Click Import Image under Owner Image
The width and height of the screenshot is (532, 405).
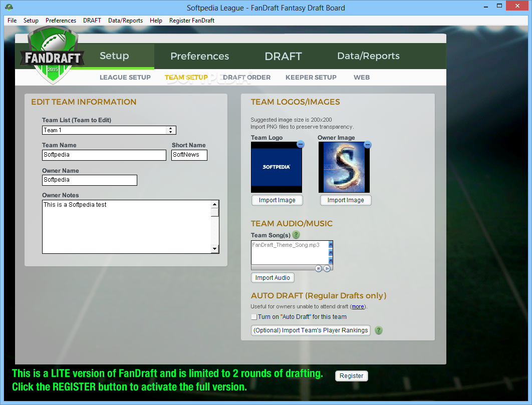click(x=345, y=200)
